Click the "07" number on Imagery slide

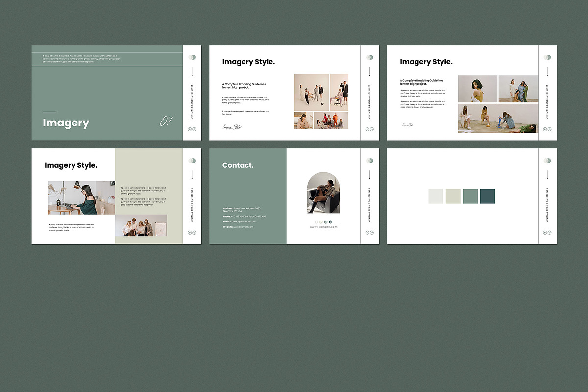167,122
